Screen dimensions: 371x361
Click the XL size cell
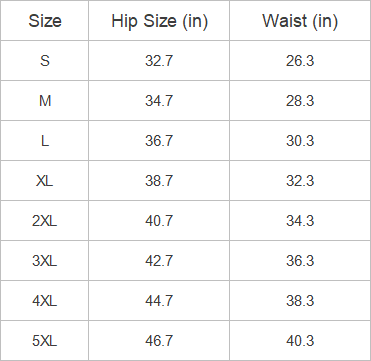coord(45,181)
